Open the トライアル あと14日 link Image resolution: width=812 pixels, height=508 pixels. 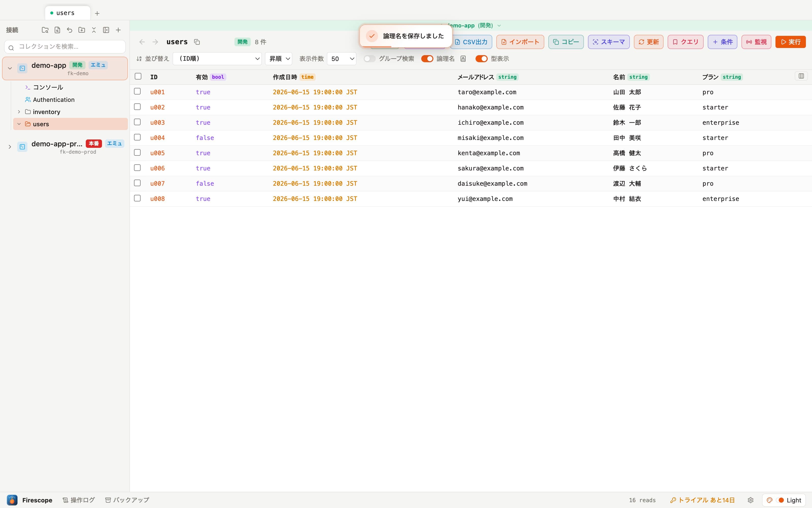pos(702,500)
